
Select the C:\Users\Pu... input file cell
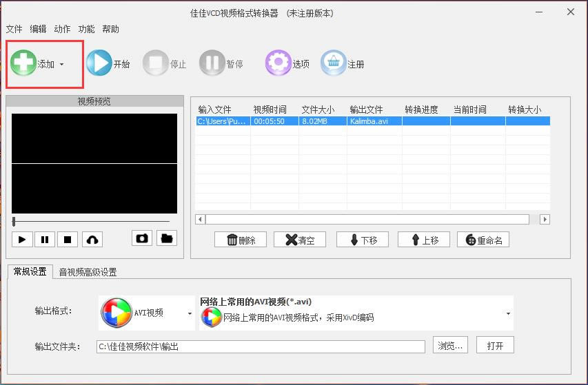223,121
